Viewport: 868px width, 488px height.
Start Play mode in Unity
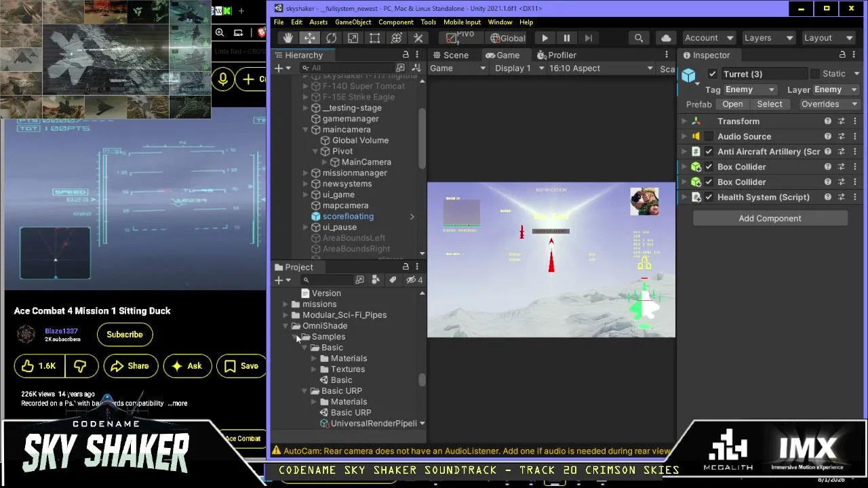545,39
